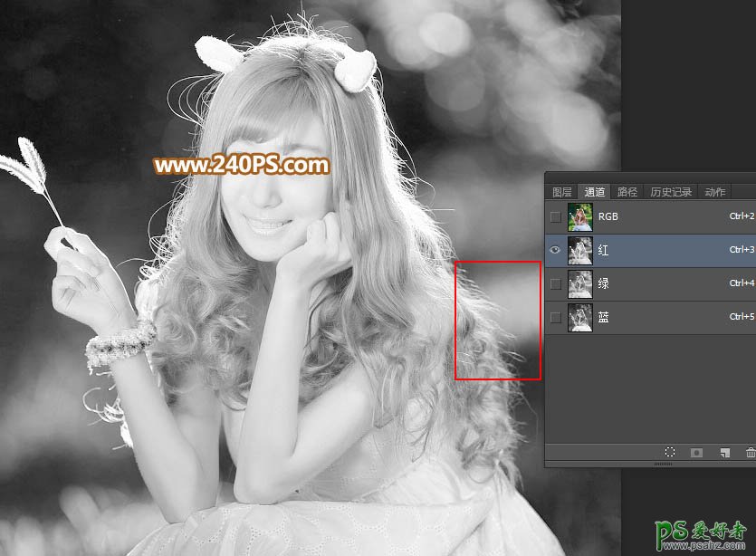Select the RGB channel row label
Image resolution: width=756 pixels, height=556 pixels.
point(608,216)
